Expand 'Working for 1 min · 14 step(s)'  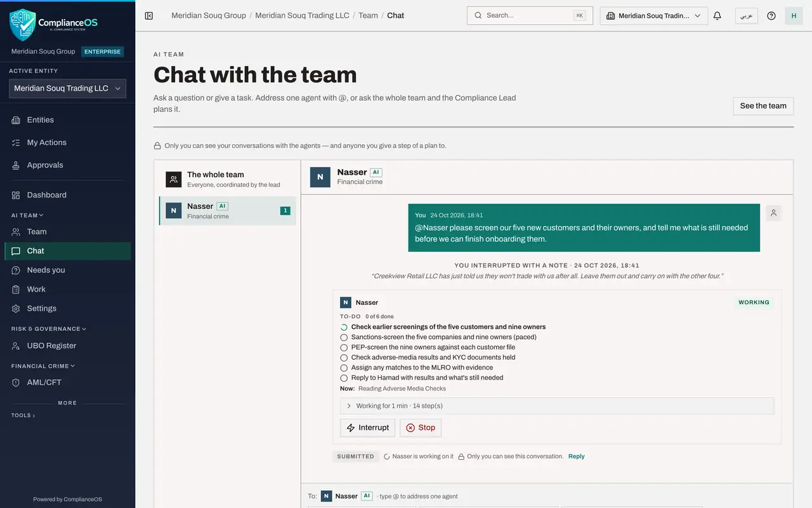(x=557, y=406)
